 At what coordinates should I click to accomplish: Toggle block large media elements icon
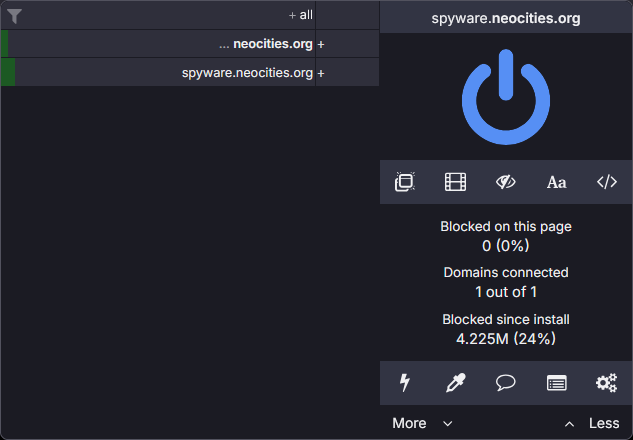[455, 182]
